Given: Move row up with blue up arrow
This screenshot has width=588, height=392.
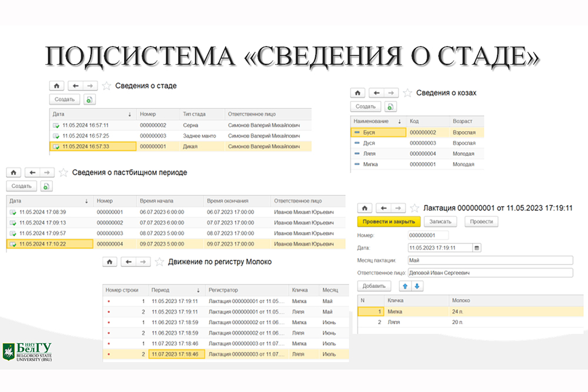Looking at the screenshot, I should pyautogui.click(x=405, y=286).
